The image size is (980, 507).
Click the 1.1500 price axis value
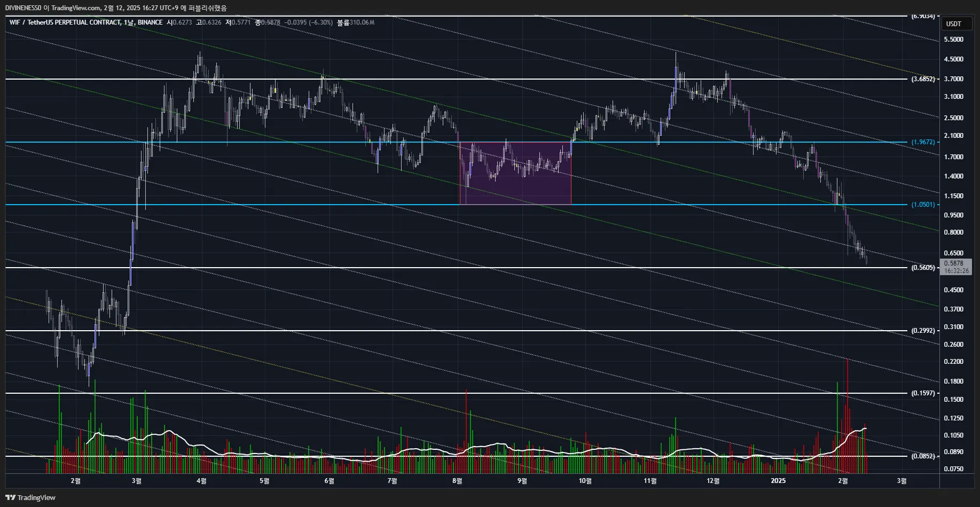954,196
